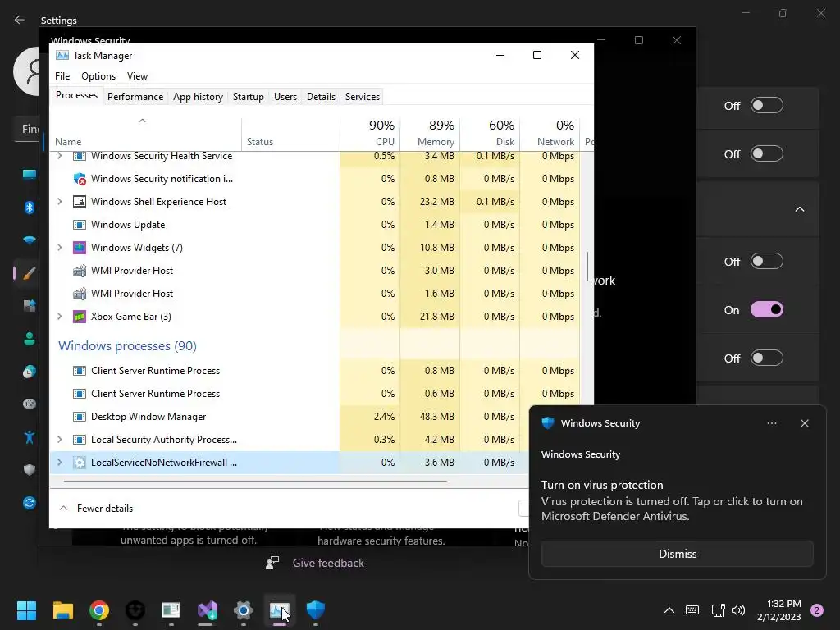Open Settings gear icon on taskbar
This screenshot has height=630, width=840.
point(243,609)
